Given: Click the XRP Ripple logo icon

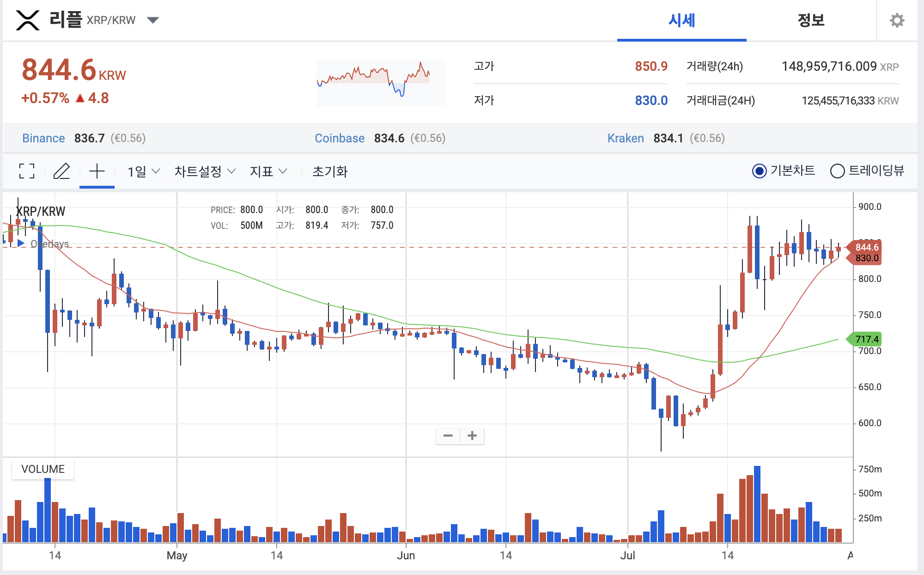Looking at the screenshot, I should (x=28, y=20).
